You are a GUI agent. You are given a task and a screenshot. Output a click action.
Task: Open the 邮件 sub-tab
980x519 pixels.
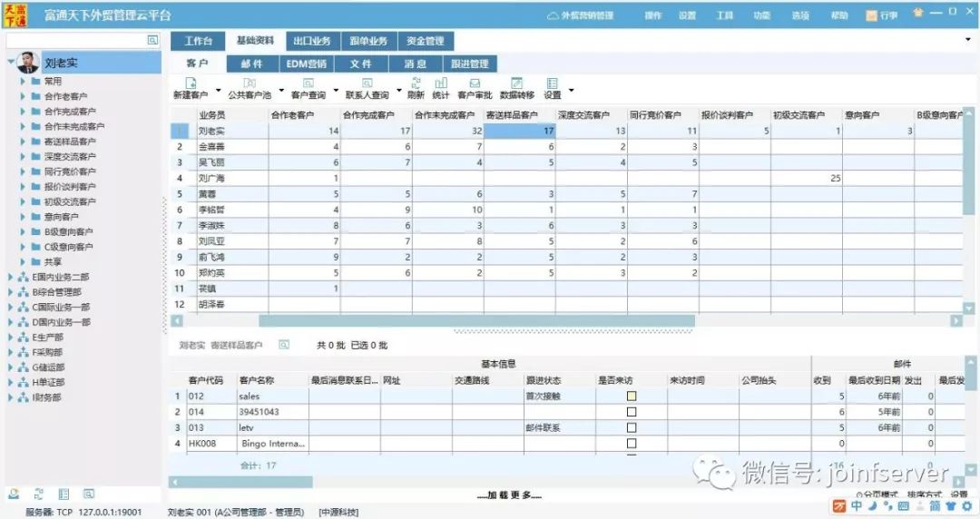(252, 64)
